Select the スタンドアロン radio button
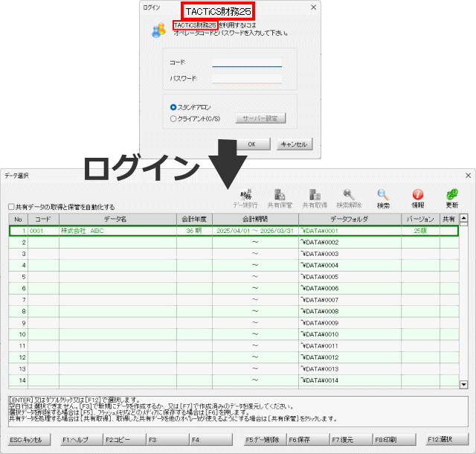 [173, 107]
